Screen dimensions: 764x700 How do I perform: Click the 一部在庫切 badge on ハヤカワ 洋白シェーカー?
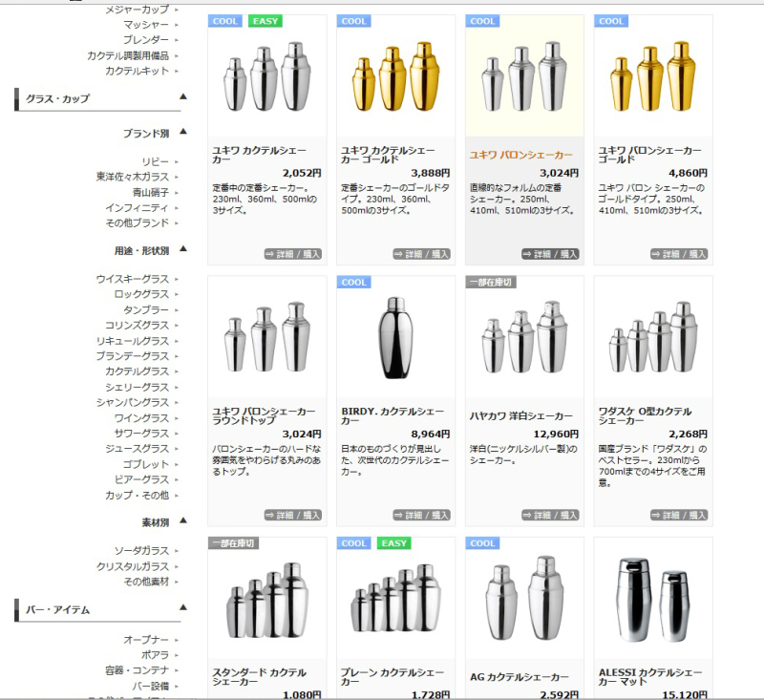click(x=491, y=282)
